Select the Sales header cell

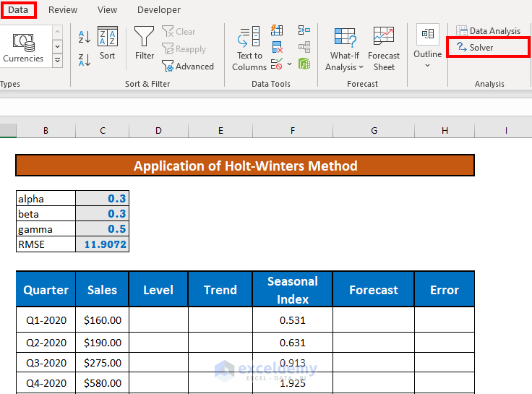102,289
